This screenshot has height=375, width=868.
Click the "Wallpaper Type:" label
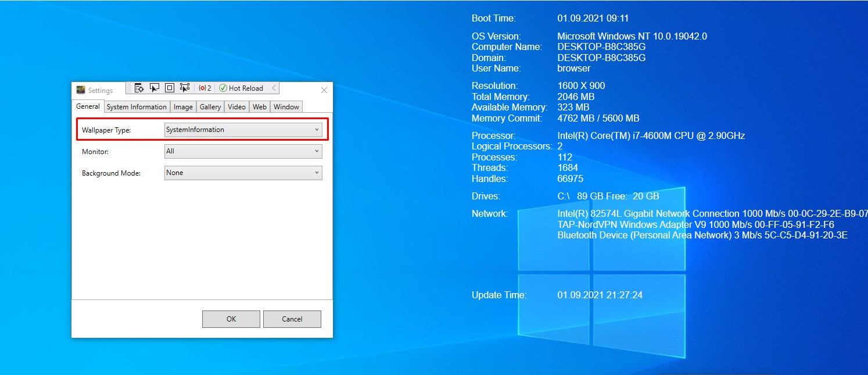pyautogui.click(x=106, y=130)
